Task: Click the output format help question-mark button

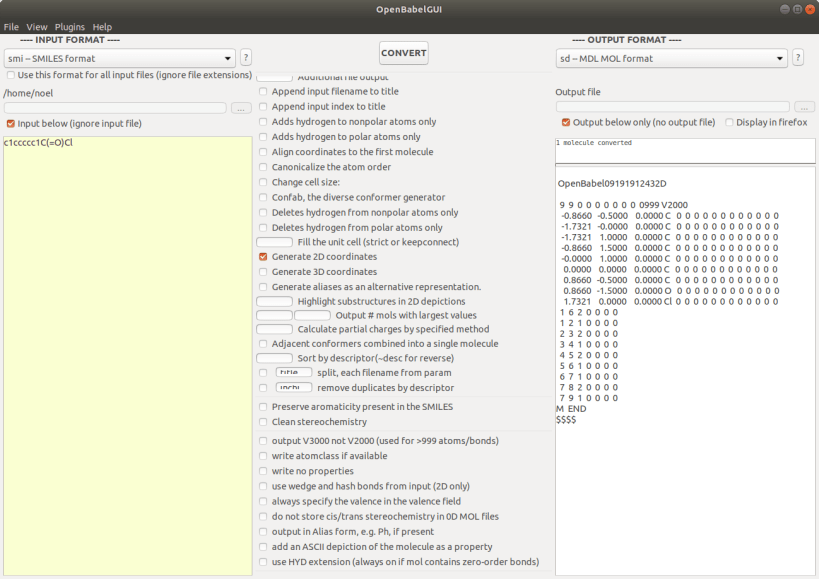Action: pos(798,57)
